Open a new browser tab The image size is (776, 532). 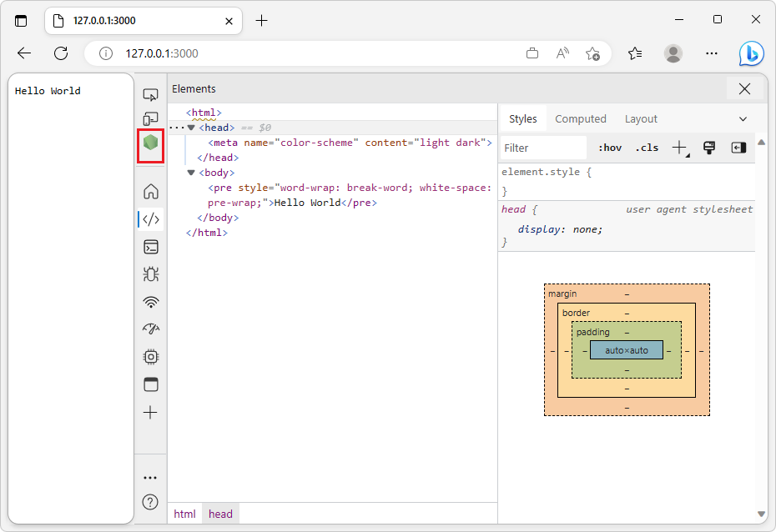coord(261,21)
